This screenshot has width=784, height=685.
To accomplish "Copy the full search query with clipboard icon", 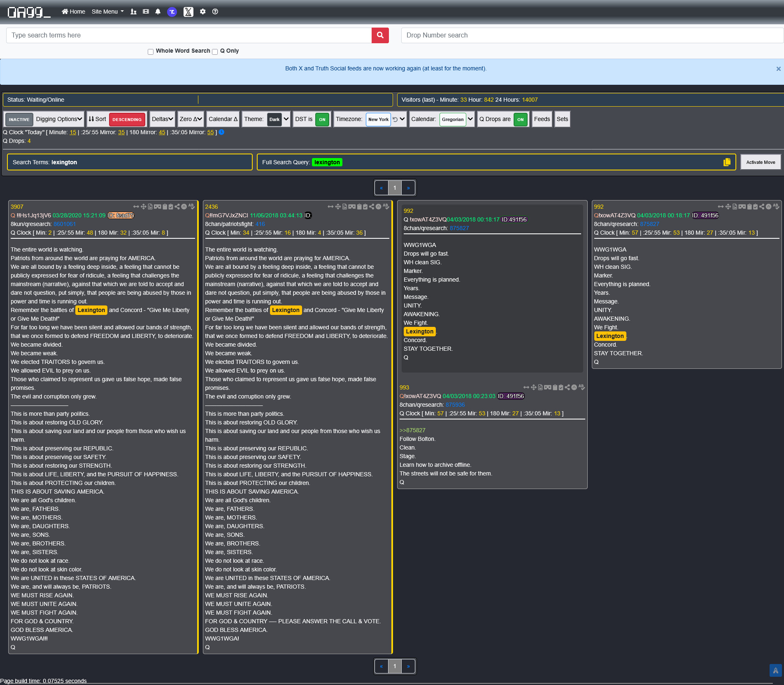I will pos(727,162).
